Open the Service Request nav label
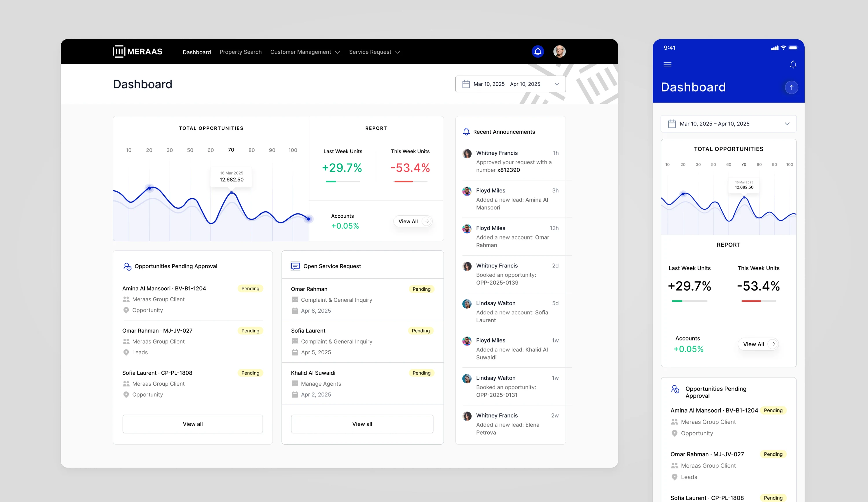 pos(370,52)
